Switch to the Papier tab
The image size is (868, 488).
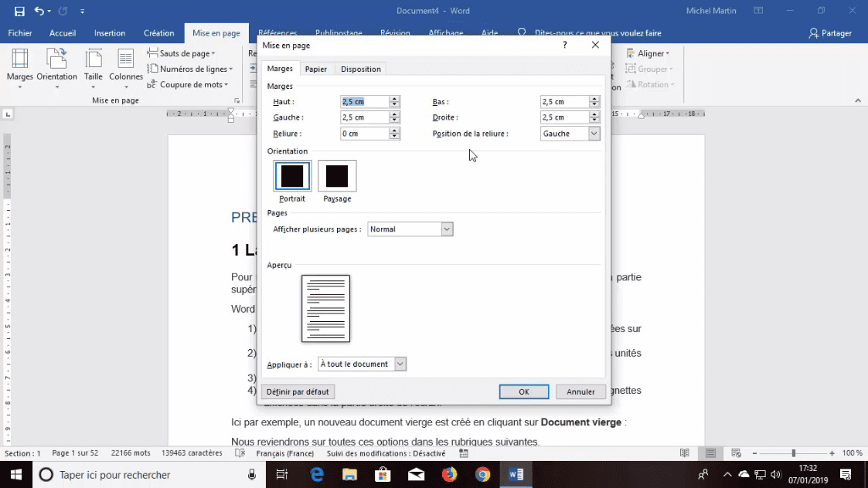315,69
